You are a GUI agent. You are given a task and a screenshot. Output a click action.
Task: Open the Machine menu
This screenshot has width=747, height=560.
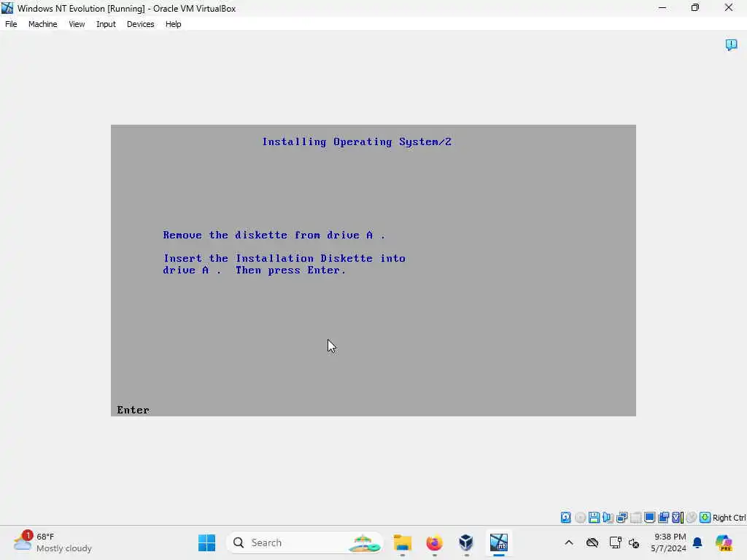point(42,24)
